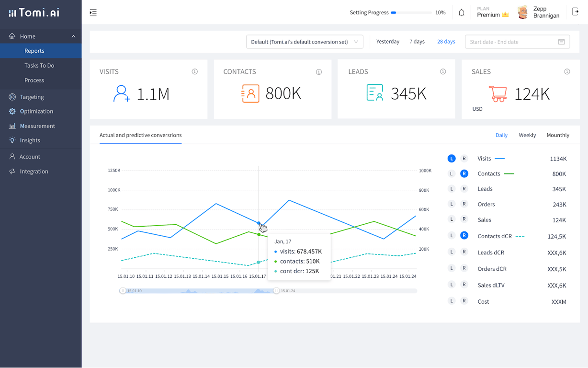The image size is (588, 368).
Task: Switch chart to Weekly view
Action: [x=527, y=135]
